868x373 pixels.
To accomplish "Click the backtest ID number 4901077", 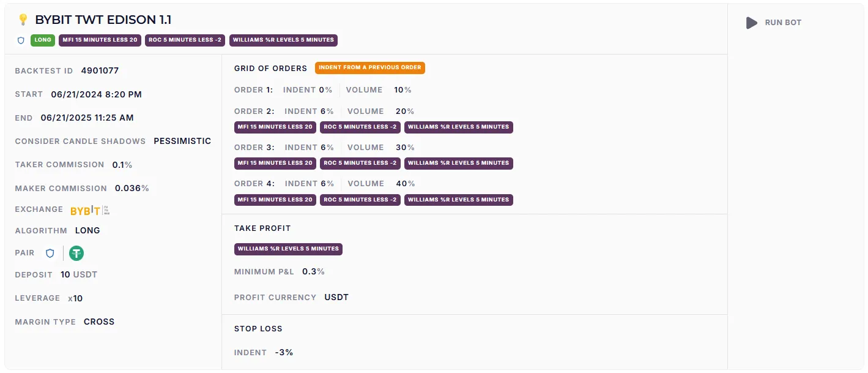I will 100,71.
